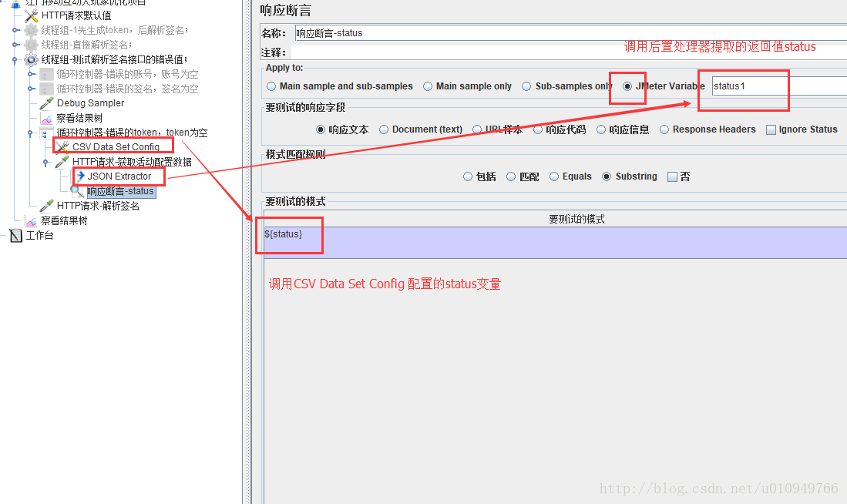Image resolution: width=847 pixels, height=504 pixels.
Task: Click gear icon of 线程组-直接解析签名
Action: click(x=32, y=45)
